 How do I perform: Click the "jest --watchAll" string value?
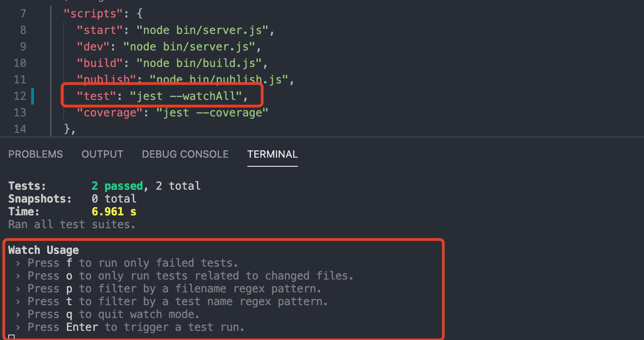tap(186, 96)
